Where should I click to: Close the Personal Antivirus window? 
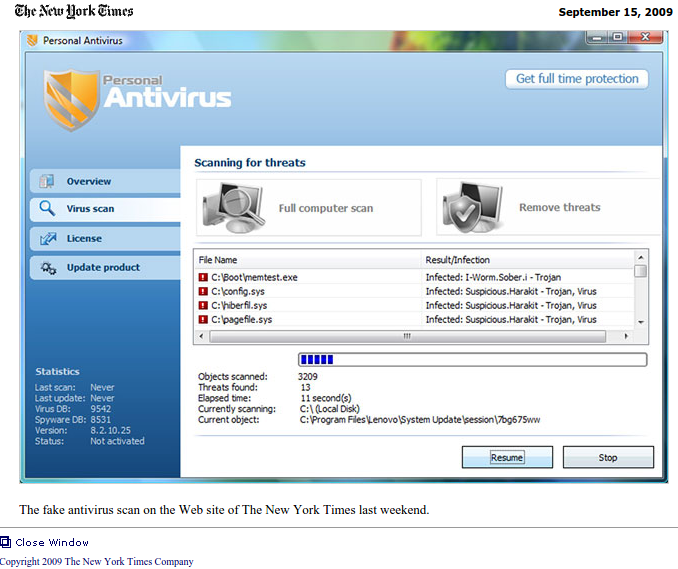click(645, 38)
